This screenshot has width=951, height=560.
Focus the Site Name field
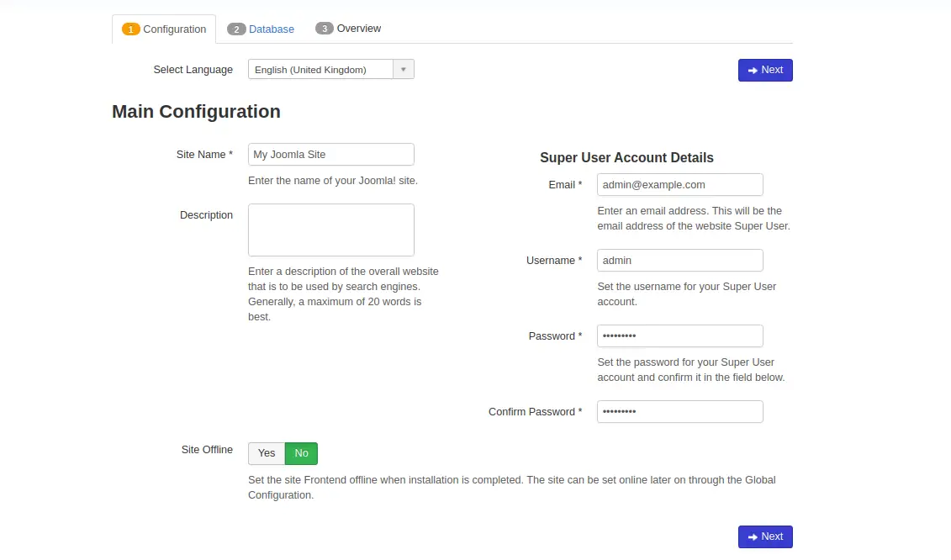330,155
